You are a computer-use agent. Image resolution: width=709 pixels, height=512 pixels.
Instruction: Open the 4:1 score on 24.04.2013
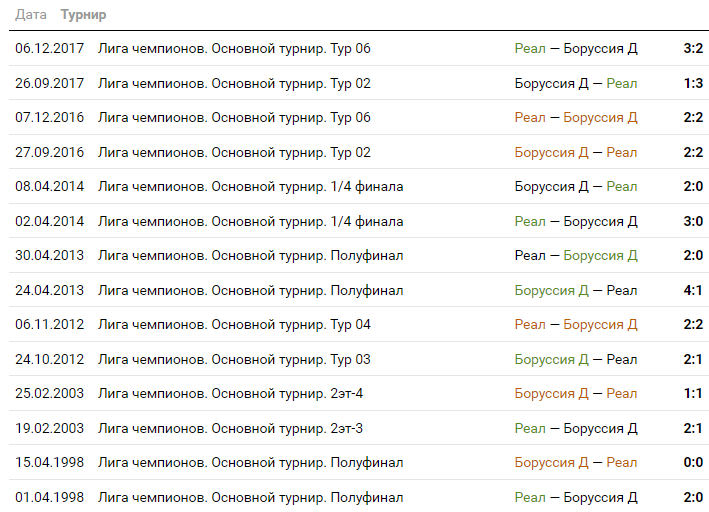click(x=693, y=290)
